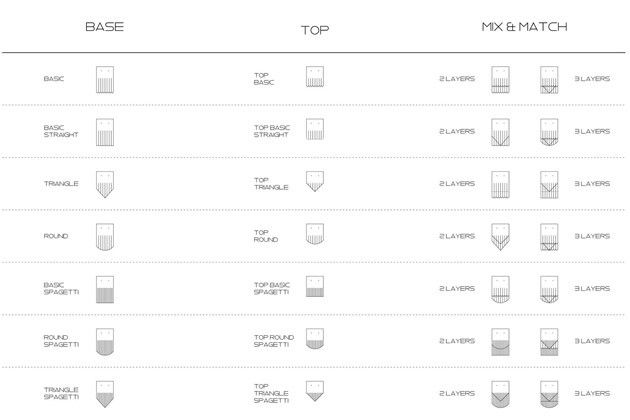Select the Top Basic Straight icon

click(x=315, y=129)
